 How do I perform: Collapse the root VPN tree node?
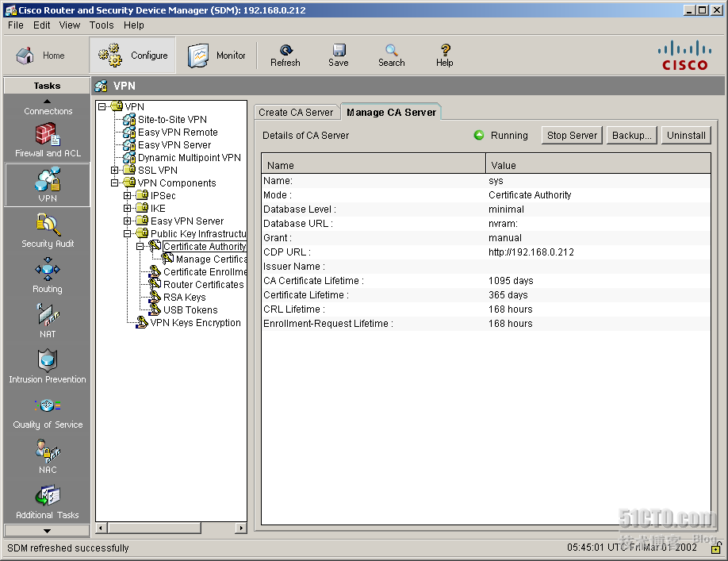[x=102, y=107]
